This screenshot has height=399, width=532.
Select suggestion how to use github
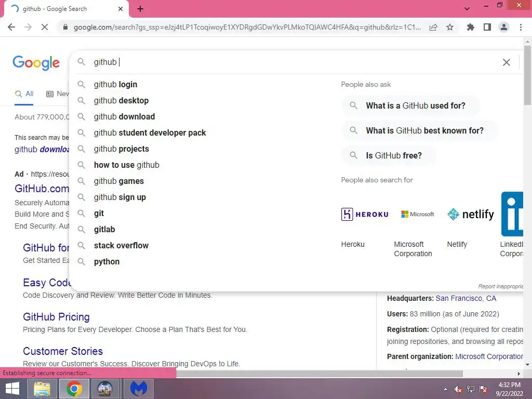pos(127,165)
